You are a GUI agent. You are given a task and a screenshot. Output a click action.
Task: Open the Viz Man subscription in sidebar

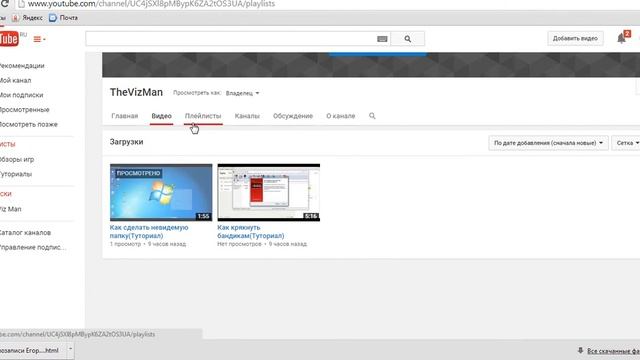[11, 209]
